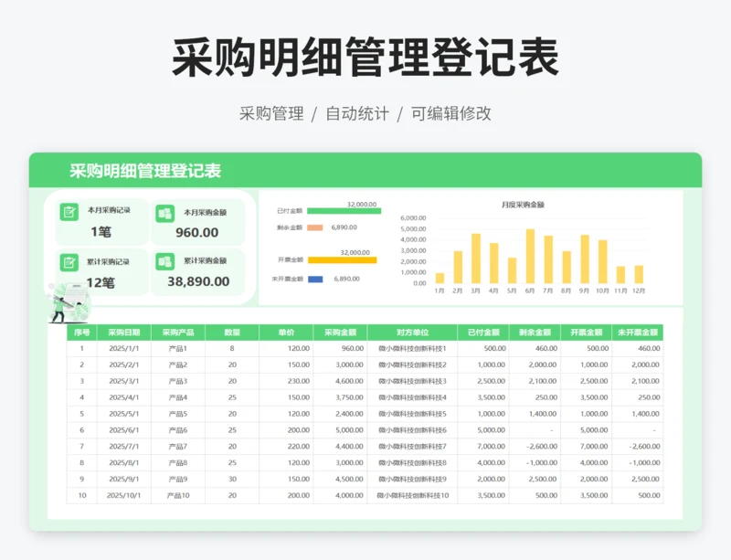Select the 未开票金额 column header

click(x=638, y=333)
